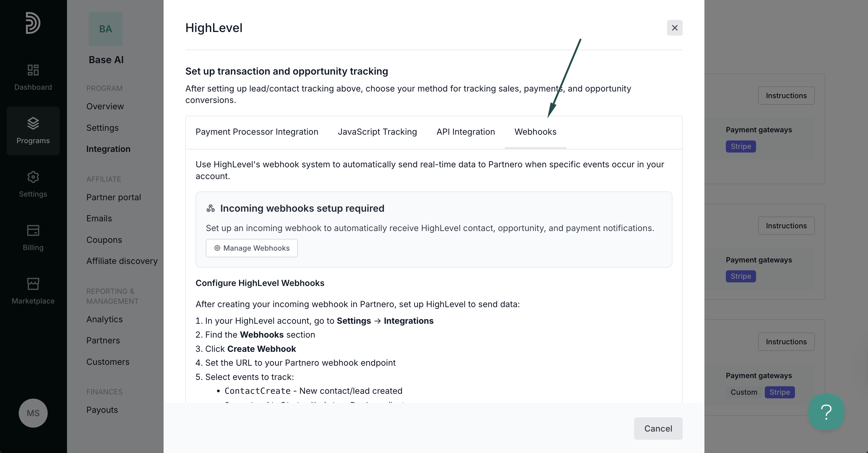Viewport: 868px width, 453px height.
Task: Click the Partnero logo icon
Action: (x=33, y=23)
